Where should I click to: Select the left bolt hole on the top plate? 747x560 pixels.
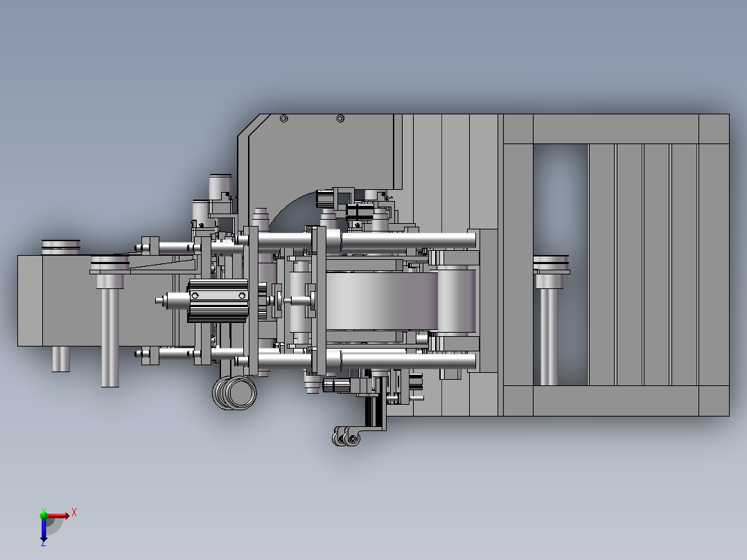(x=283, y=119)
